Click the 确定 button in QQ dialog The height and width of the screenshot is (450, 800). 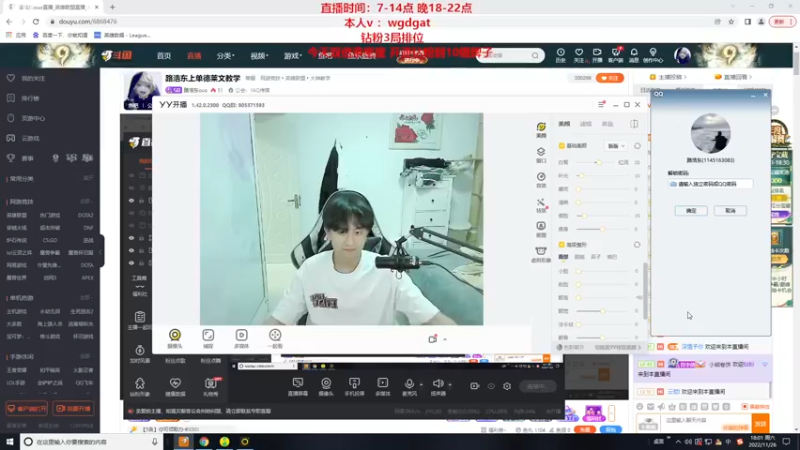pos(691,211)
